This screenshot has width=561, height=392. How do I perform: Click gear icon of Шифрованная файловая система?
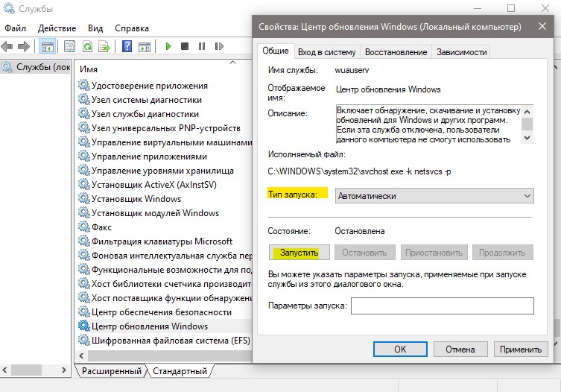(83, 340)
